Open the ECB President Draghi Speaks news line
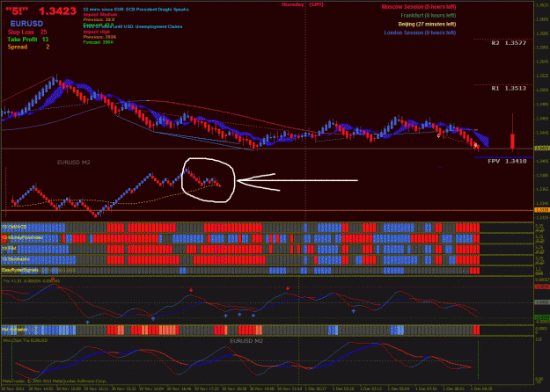Screen dimensions: 550x392 (x=136, y=10)
